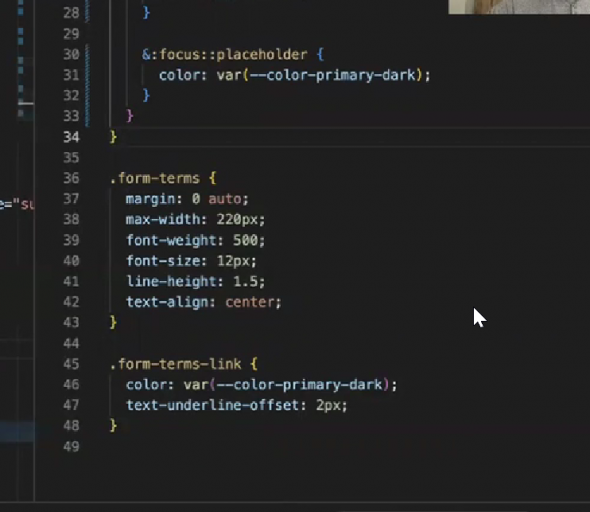Screen dimensions: 590x512
Task: Click --color-primary-dark variable on line 46
Action: [300, 385]
